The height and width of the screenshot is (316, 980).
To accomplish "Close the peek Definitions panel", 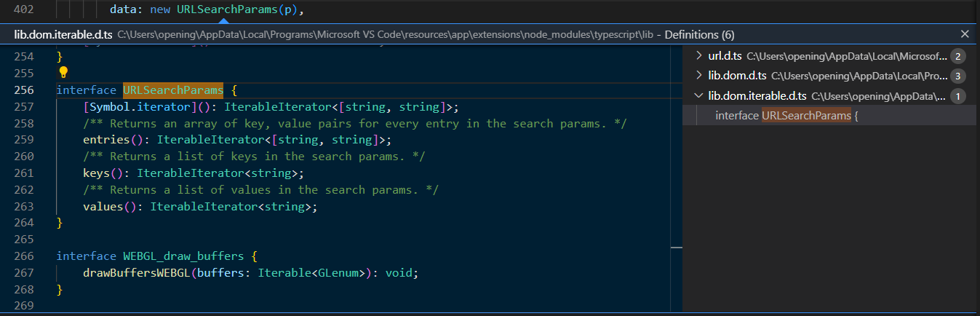I will (965, 34).
